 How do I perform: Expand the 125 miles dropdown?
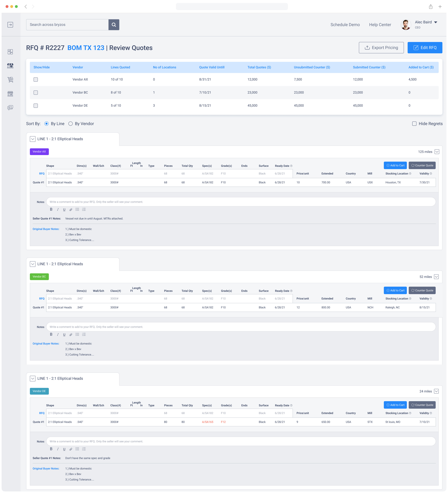437,152
